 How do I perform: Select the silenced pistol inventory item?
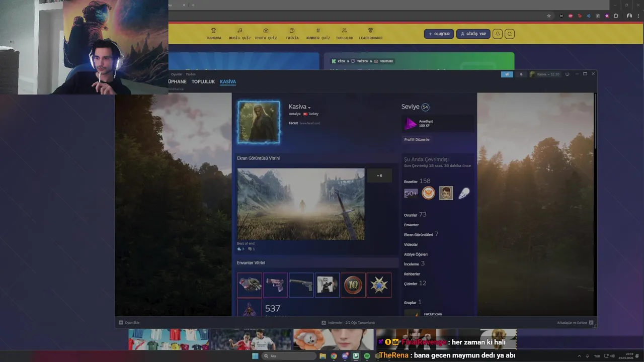coord(301,285)
